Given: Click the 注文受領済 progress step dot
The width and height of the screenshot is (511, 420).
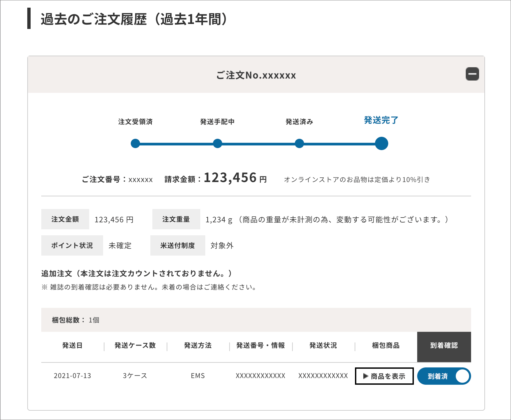Looking at the screenshot, I should (135, 143).
